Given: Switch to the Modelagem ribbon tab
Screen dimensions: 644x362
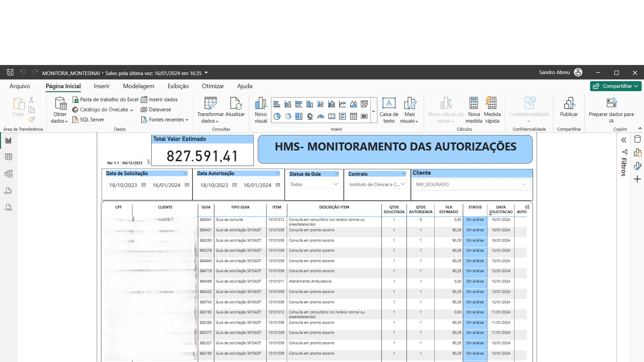Looking at the screenshot, I should click(138, 86).
